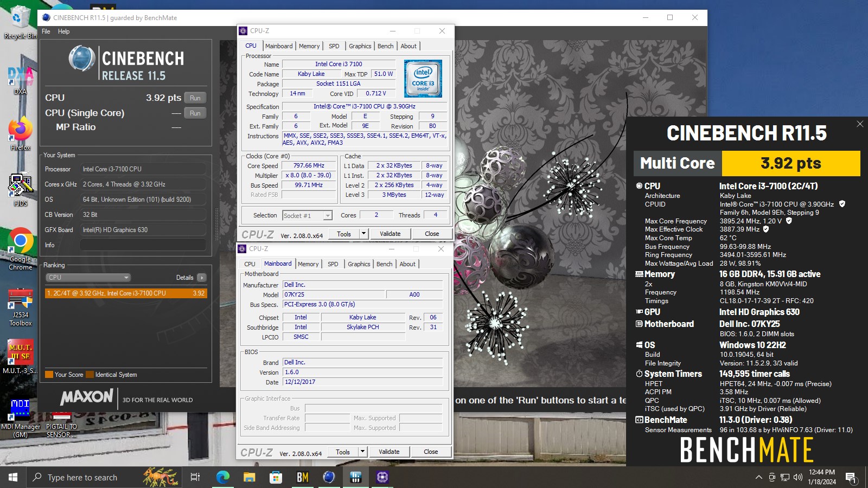Click the Info input field in Cinebench
This screenshot has height=488, width=868.
pyautogui.click(x=143, y=245)
